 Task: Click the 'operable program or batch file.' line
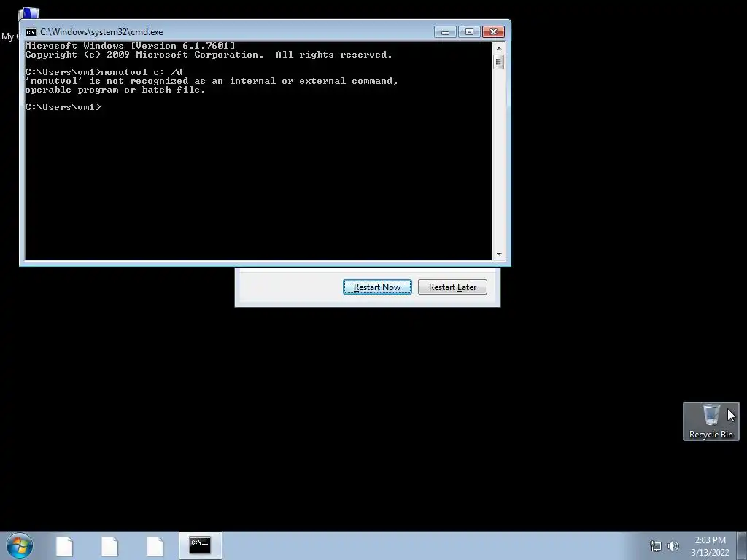(115, 90)
